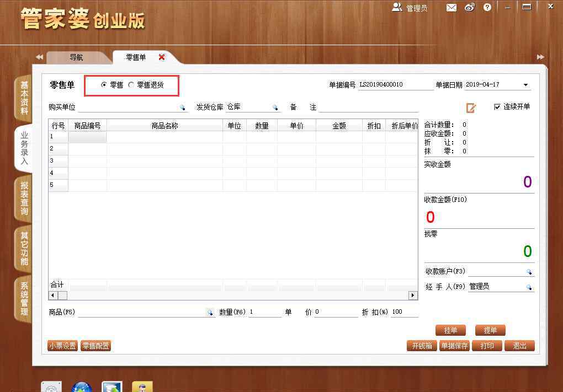Click the 零售配置 button
The image size is (563, 392).
(95, 346)
